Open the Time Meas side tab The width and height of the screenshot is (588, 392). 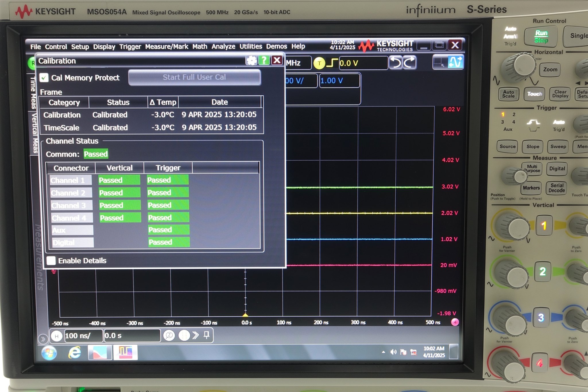(33, 92)
